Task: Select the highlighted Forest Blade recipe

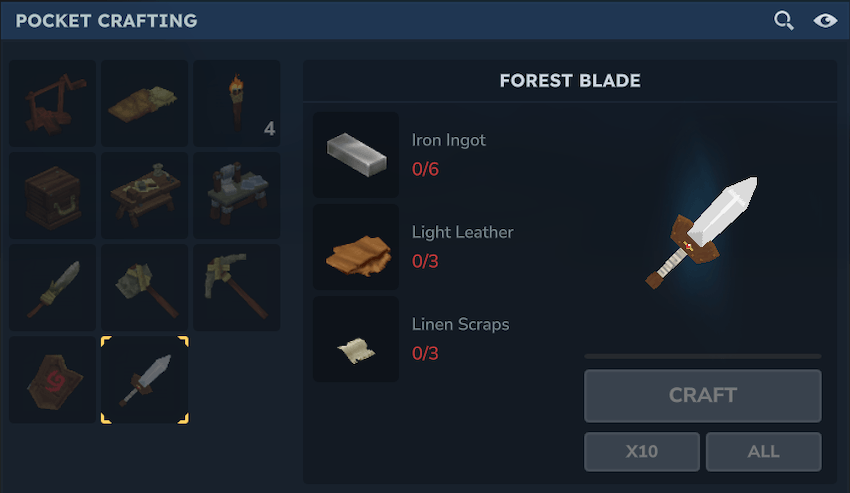Action: pyautogui.click(x=145, y=380)
